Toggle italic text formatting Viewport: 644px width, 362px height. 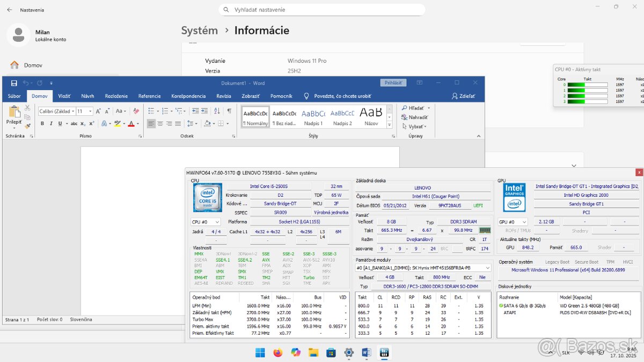[x=51, y=123]
